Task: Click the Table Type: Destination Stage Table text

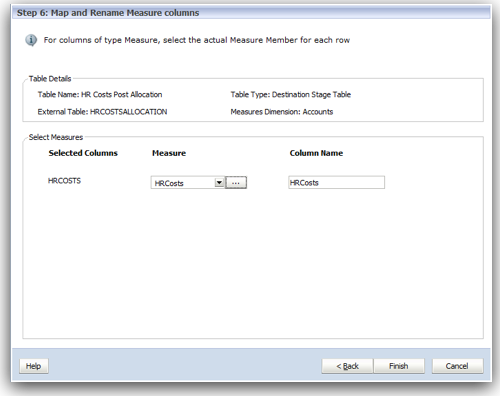Action: click(x=291, y=95)
